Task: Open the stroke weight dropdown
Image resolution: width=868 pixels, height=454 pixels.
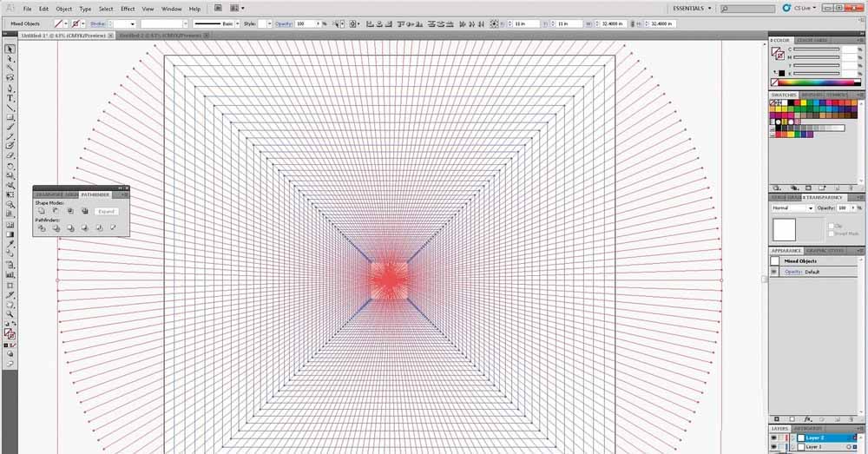Action: [133, 23]
